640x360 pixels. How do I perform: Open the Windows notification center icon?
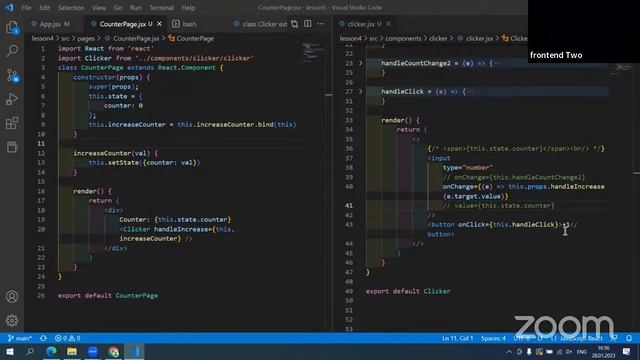point(627,351)
